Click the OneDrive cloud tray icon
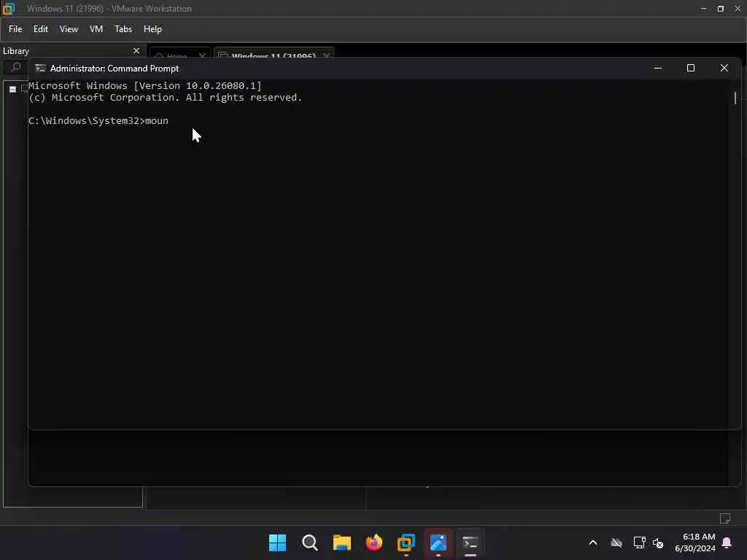The image size is (747, 560). click(x=616, y=542)
